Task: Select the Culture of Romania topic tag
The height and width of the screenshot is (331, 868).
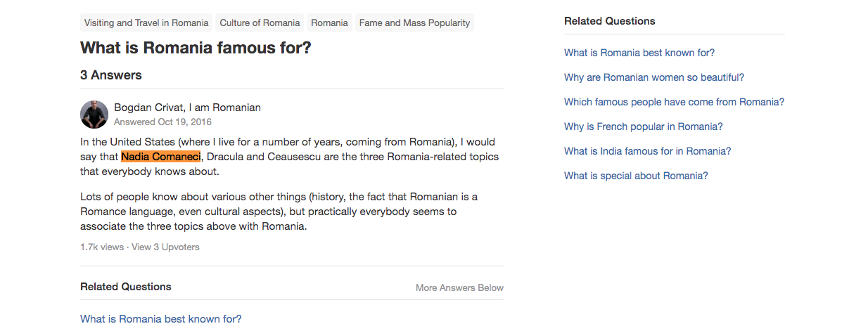Action: [260, 22]
